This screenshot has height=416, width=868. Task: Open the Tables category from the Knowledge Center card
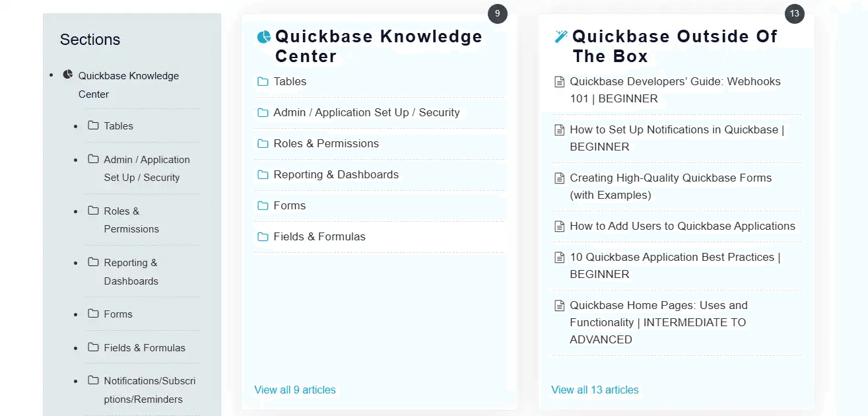coord(289,81)
